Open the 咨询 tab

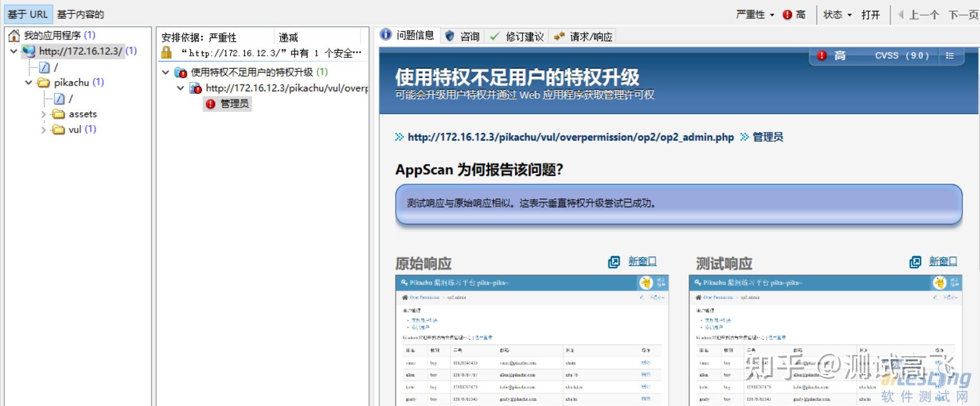tap(462, 36)
